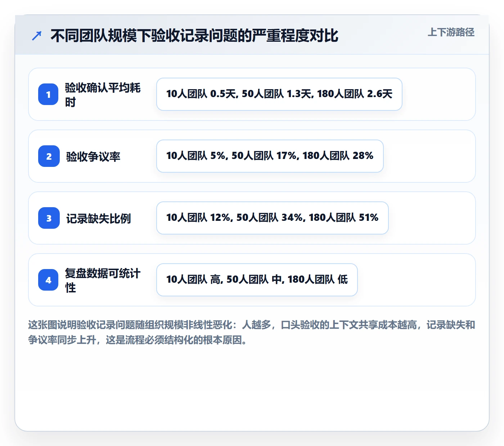The width and height of the screenshot is (504, 446).
Task: Select the 验收确认平均耗时 label
Action: tap(103, 95)
